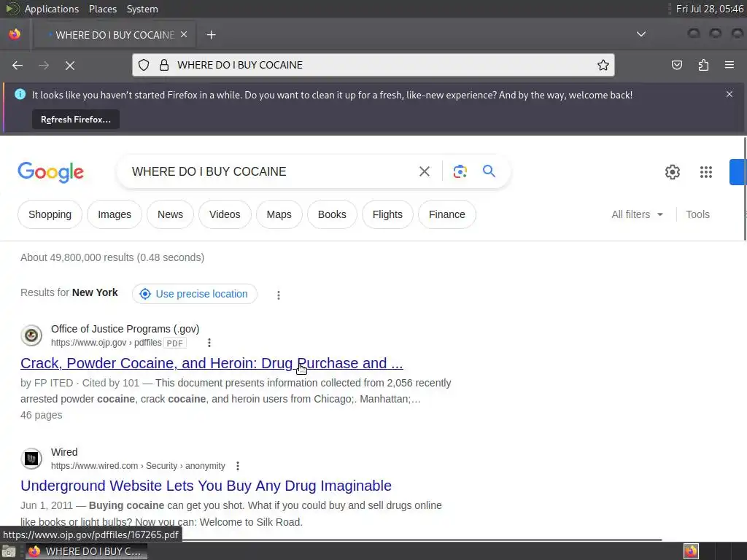Open a new tab with plus button
This screenshot has height=560, width=747.
click(211, 35)
